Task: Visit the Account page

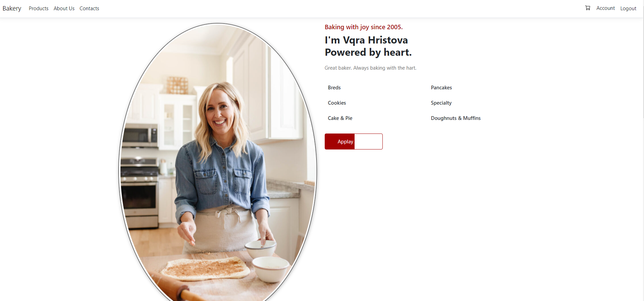Action: pos(606,8)
